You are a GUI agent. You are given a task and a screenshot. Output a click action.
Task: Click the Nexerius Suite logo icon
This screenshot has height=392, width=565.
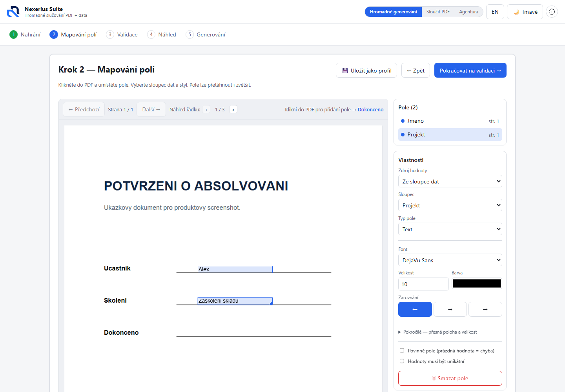(13, 12)
